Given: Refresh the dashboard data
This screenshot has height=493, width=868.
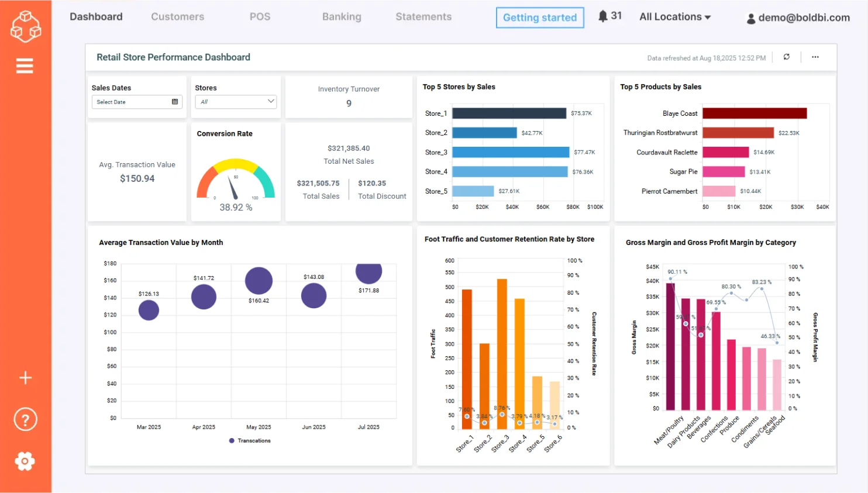Looking at the screenshot, I should [x=786, y=57].
